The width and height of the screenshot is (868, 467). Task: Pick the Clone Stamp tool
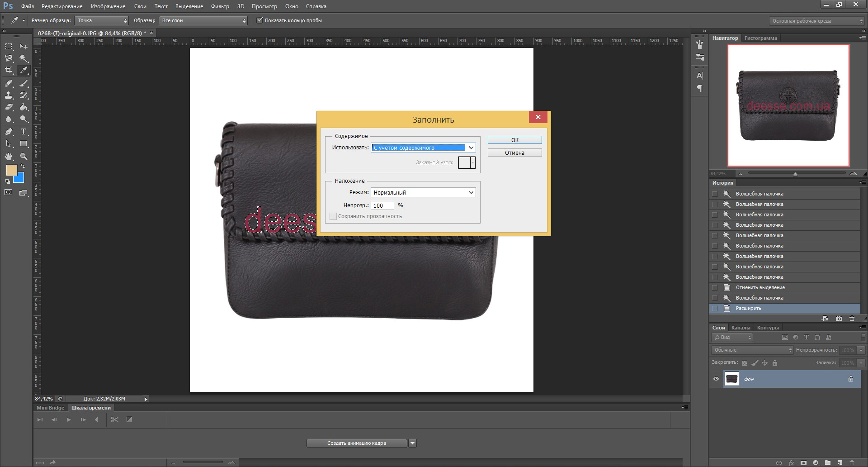pyautogui.click(x=9, y=95)
